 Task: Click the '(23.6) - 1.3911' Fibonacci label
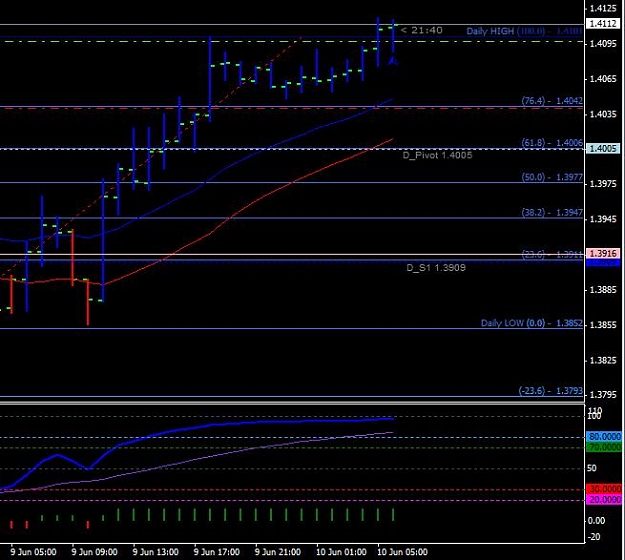(552, 254)
